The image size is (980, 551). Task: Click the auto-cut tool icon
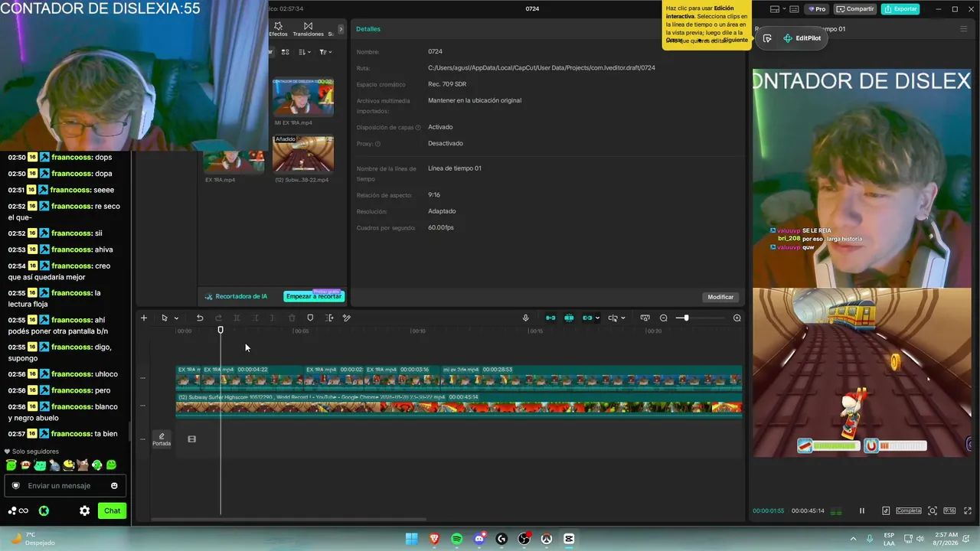329,318
